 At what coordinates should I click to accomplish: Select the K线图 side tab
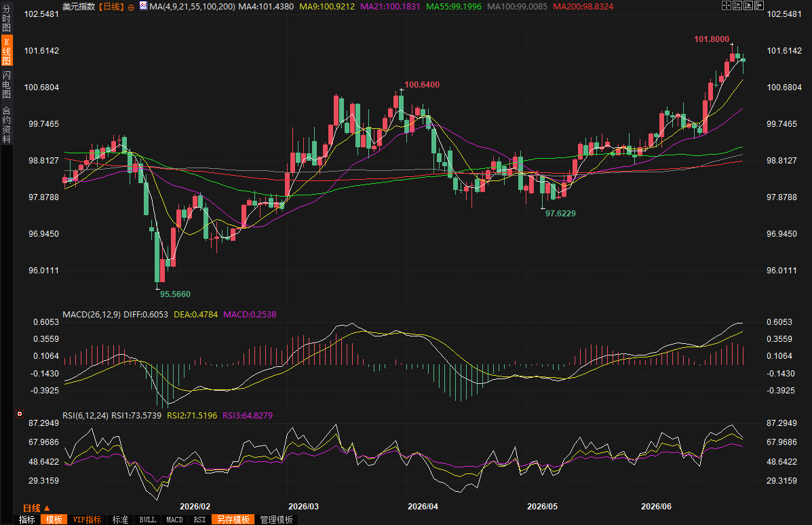pos(6,51)
